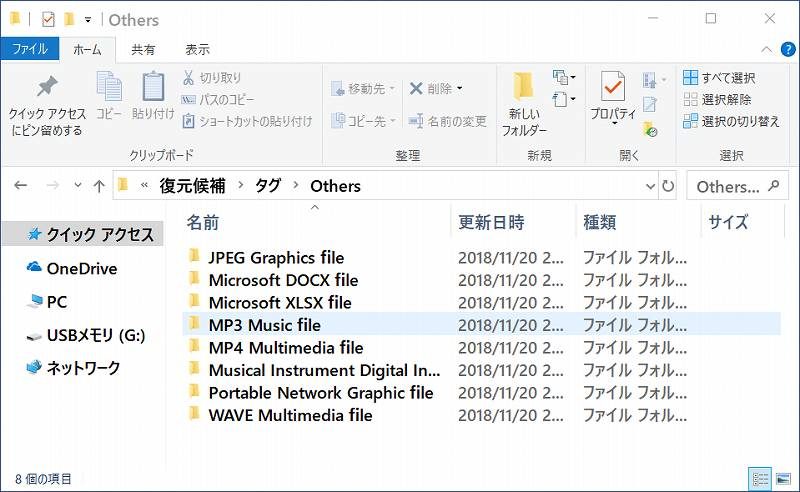Viewport: 800px width, 492px height.
Task: Click Invert Selection in ribbon
Action: [731, 121]
